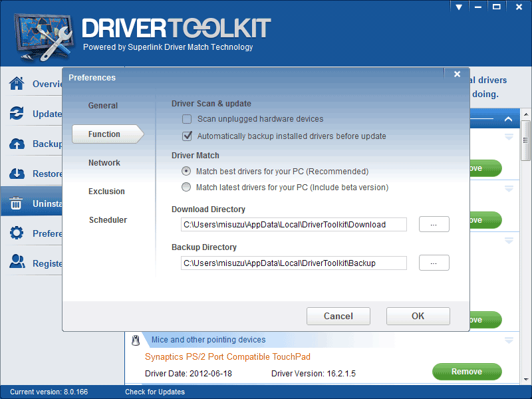Click Check for Updates in status bar
Image resolution: width=532 pixels, height=399 pixels.
pyautogui.click(x=155, y=392)
